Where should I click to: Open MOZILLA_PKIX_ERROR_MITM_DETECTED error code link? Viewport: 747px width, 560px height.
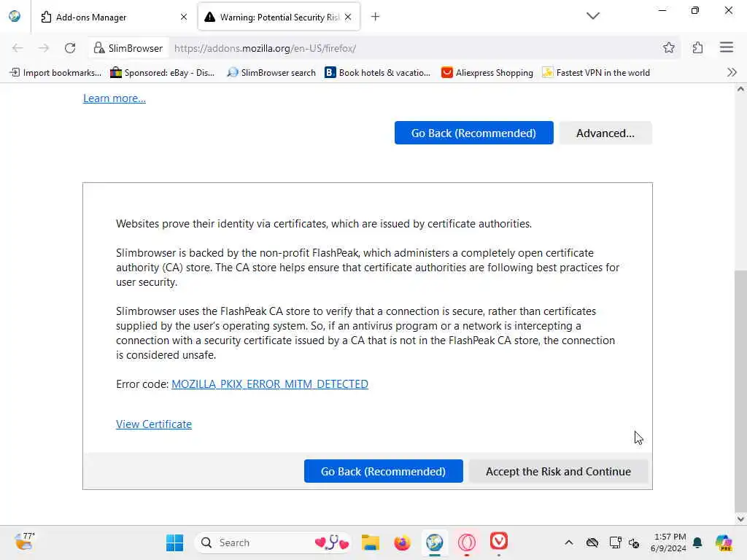[x=270, y=384]
